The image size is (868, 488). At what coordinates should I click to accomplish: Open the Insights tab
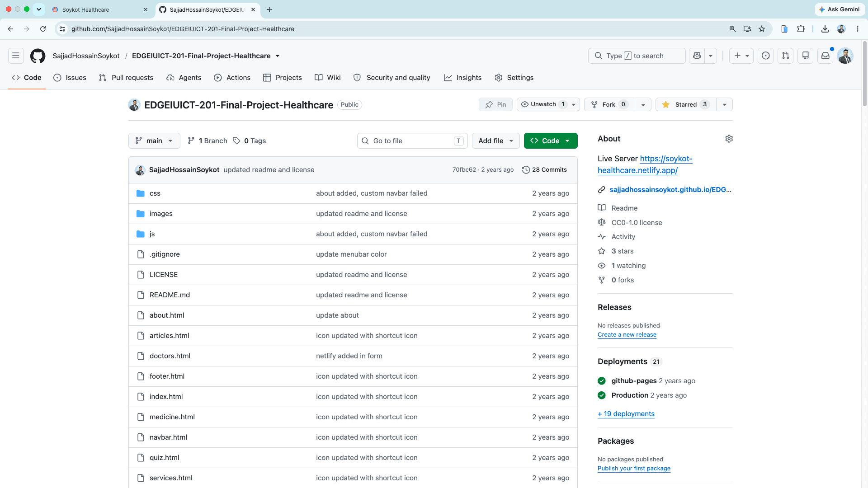click(x=463, y=78)
